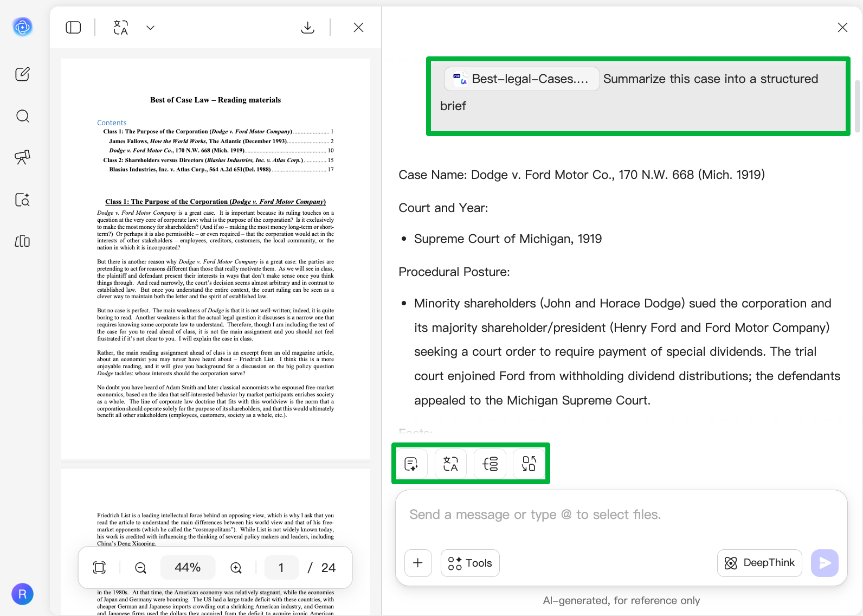The height and width of the screenshot is (616, 863).
Task: Zoom out the PDF view
Action: click(140, 568)
